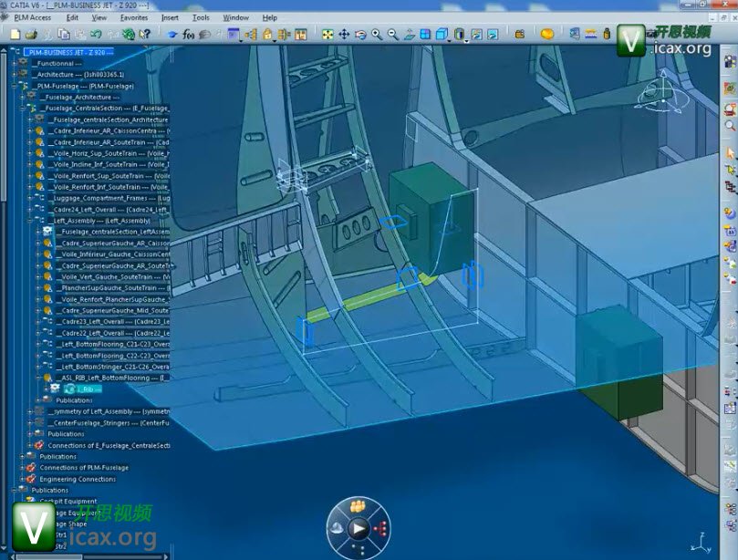Click the Zoom Out magnifier icon
738x560 pixels.
pos(393,35)
